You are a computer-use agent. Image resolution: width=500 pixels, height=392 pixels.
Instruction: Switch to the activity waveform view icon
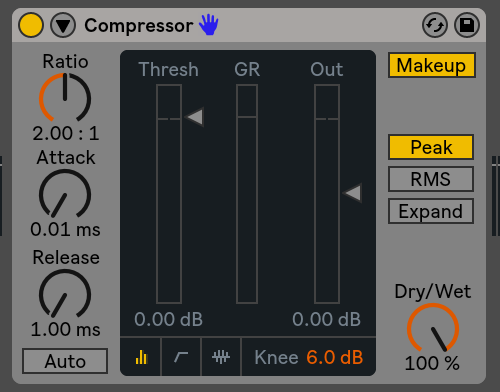[x=221, y=357]
